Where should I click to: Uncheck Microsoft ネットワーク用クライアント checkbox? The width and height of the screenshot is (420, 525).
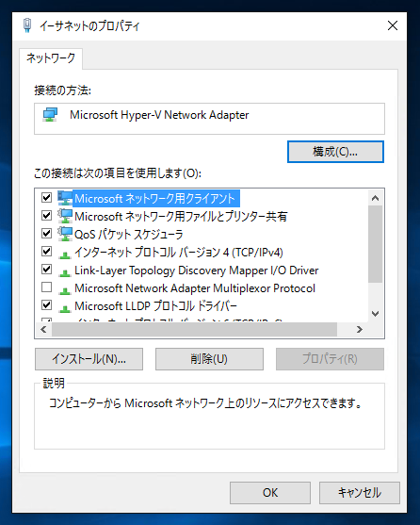click(46, 198)
